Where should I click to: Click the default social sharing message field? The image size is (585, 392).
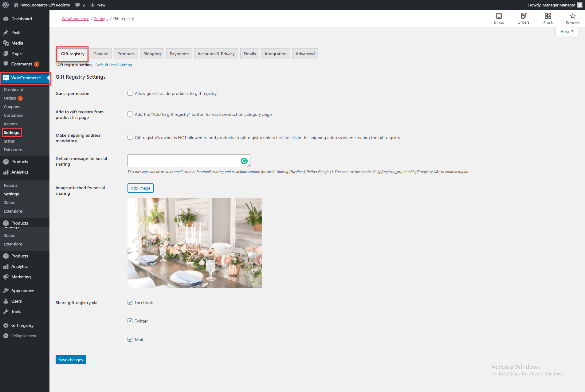[x=184, y=161]
